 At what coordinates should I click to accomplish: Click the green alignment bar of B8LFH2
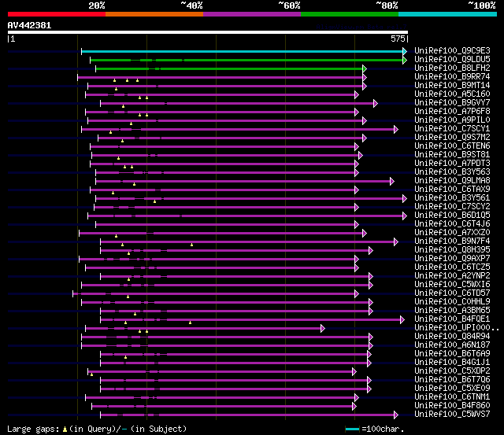[229, 68]
